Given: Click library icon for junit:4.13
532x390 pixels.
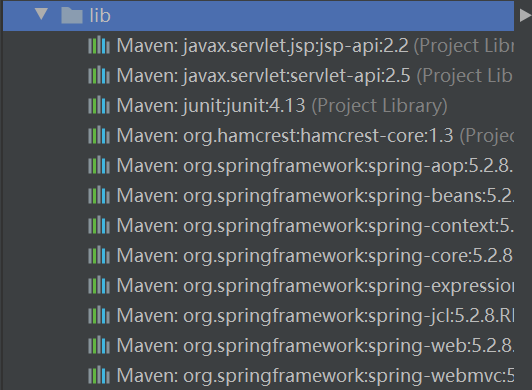Looking at the screenshot, I should click(x=99, y=105).
